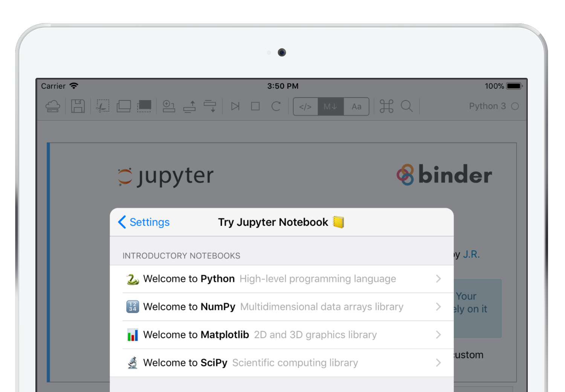Viewport: 565px width, 392px height.
Task: Switch cell type to raw text
Action: tap(357, 106)
